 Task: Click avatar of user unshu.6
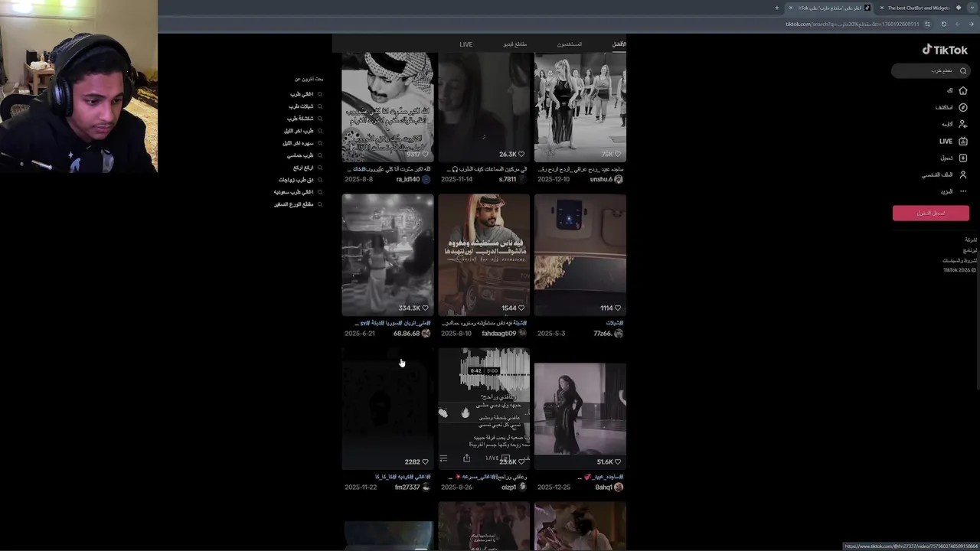pyautogui.click(x=619, y=179)
